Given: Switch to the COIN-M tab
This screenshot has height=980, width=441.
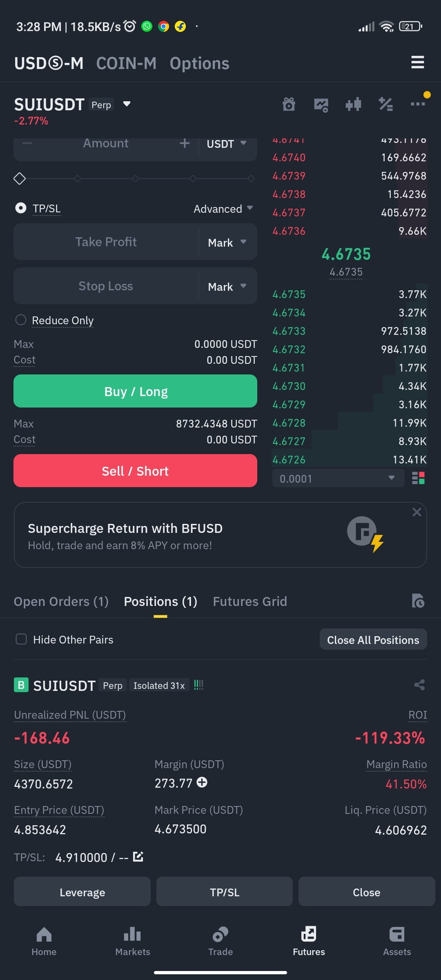Looking at the screenshot, I should point(126,63).
